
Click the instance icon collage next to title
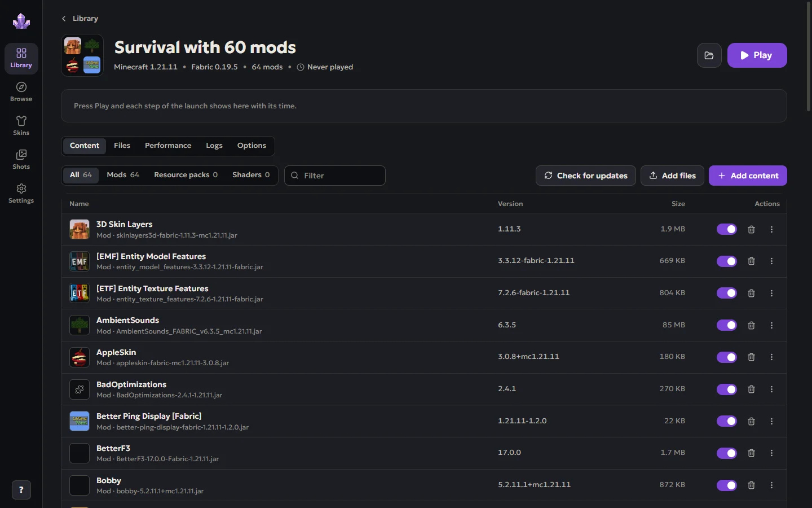[x=82, y=55]
